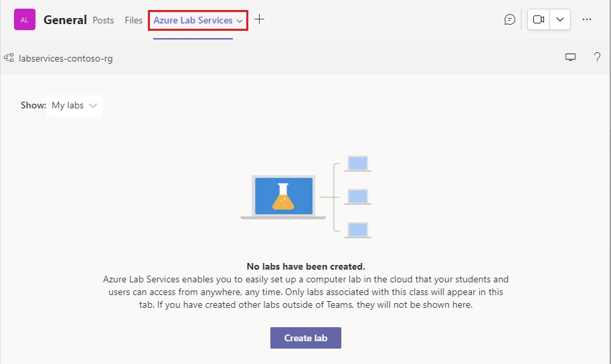Select the labservices-contoso-rg resource group name
611x364 pixels.
pos(66,58)
